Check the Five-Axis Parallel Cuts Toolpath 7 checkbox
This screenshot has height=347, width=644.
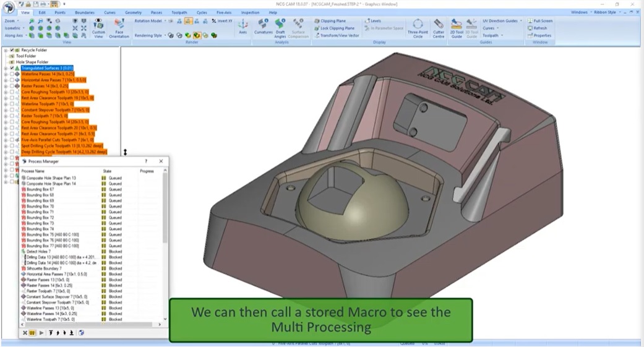tap(12, 140)
